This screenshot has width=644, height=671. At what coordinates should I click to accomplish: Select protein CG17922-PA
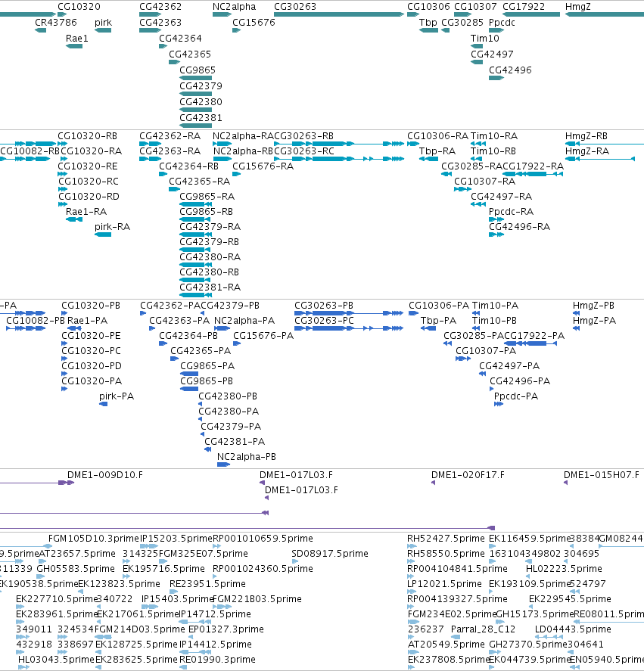coord(534,336)
